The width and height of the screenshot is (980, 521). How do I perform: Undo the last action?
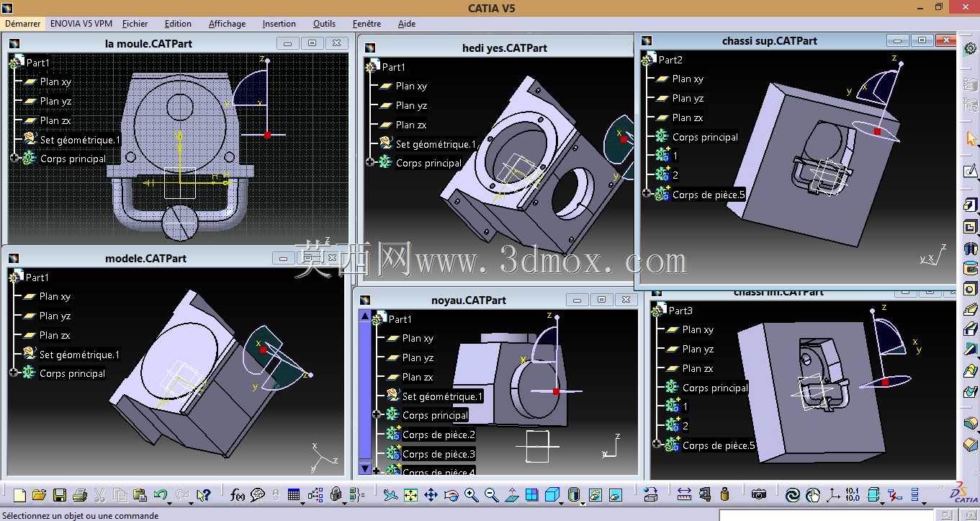(x=161, y=495)
